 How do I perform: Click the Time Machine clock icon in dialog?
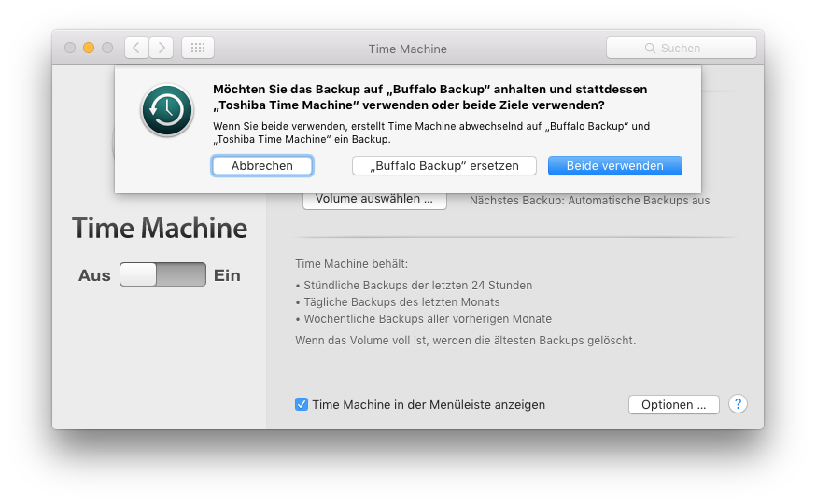167,110
